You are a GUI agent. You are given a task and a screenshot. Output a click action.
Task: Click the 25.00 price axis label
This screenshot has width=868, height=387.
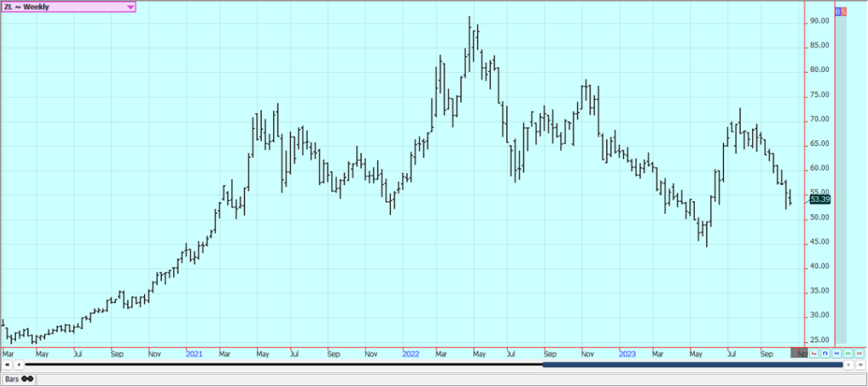coord(820,339)
